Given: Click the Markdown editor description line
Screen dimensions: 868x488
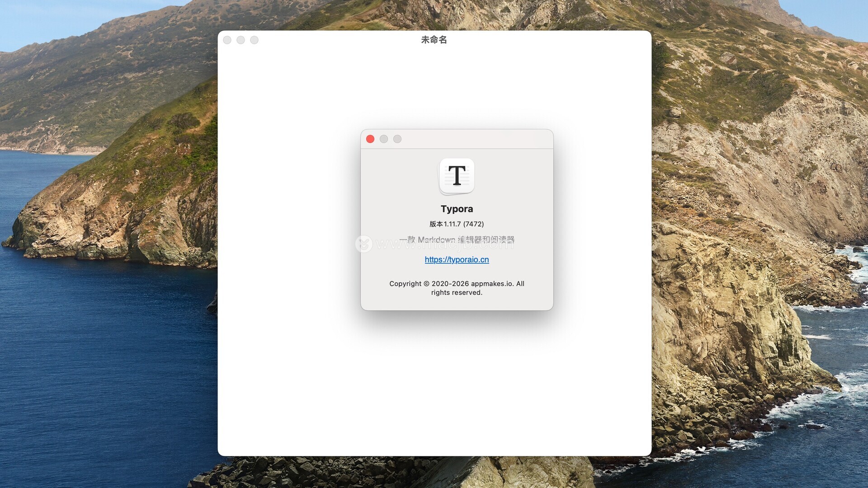Looking at the screenshot, I should pyautogui.click(x=457, y=239).
